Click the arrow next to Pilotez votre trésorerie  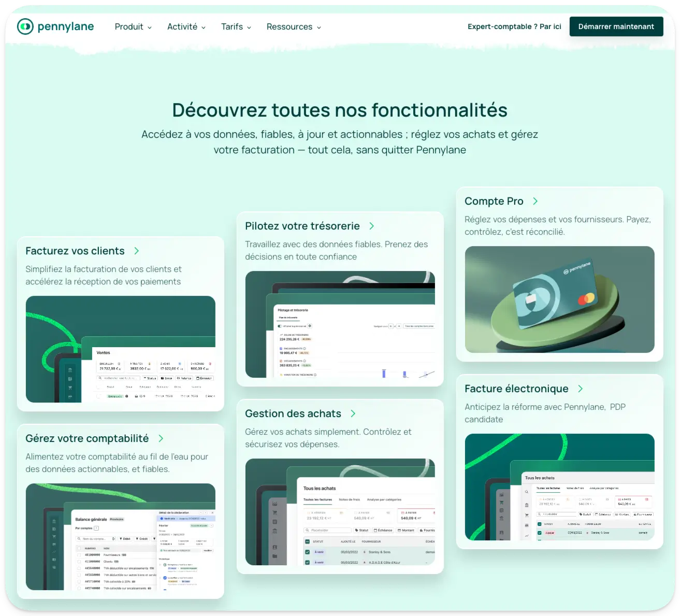[372, 226]
